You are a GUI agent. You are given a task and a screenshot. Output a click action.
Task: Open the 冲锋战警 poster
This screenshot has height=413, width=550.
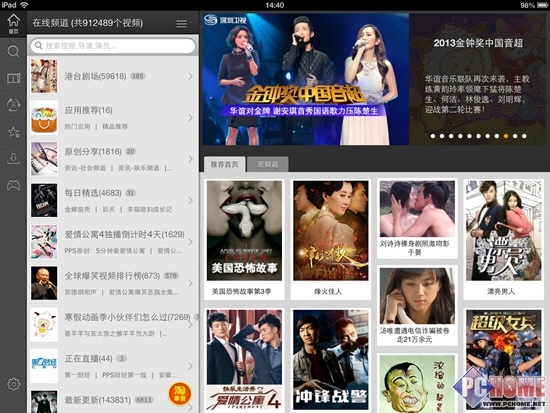pos(331,360)
